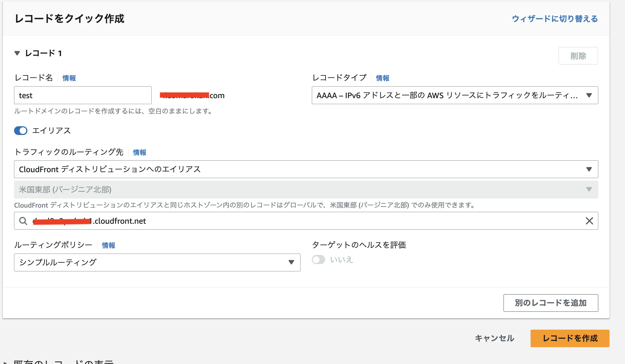Collapse the レコード 1 section

point(17,53)
